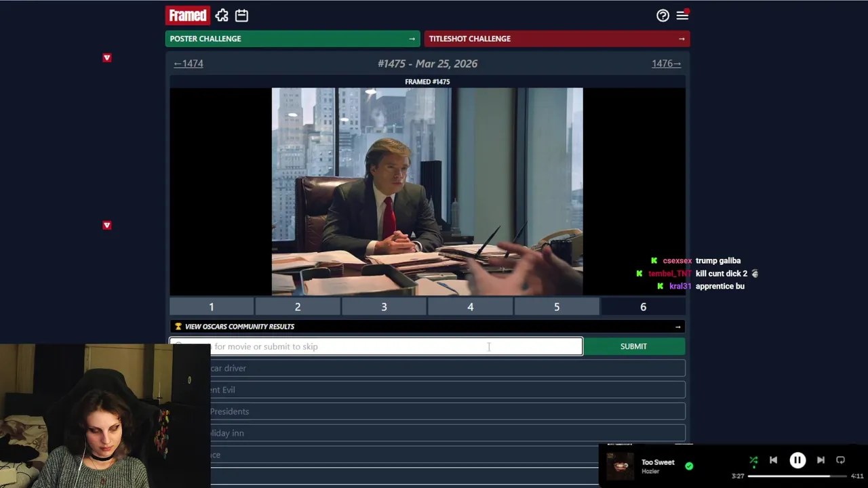Select frame tab 6

(643, 307)
